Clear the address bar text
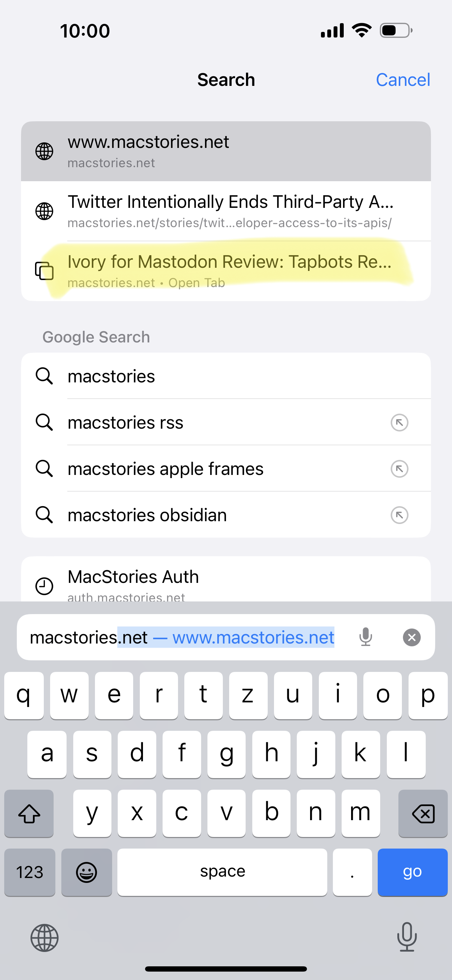Screen dimensions: 452x980 click(412, 637)
